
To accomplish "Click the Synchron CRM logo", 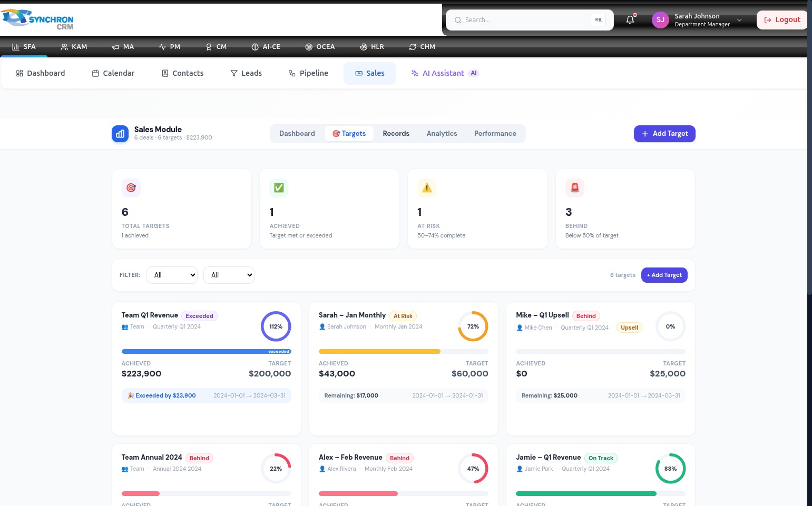I will tap(37, 19).
